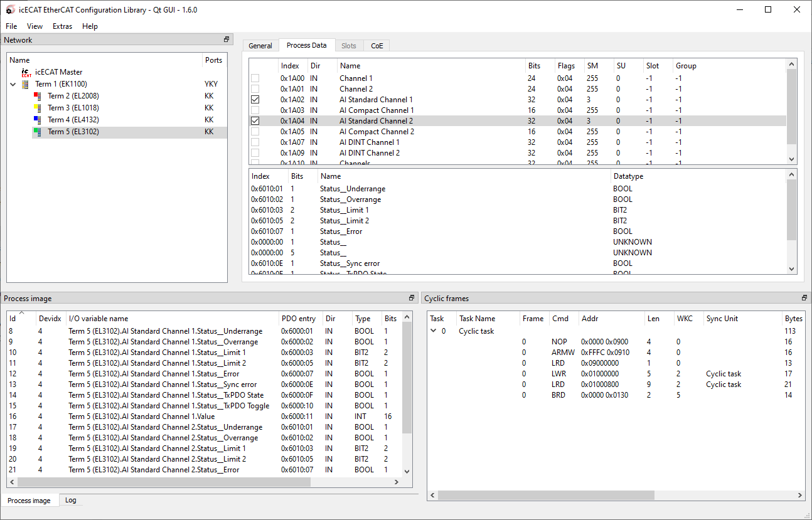Uncheck AI Standard Channel 2 PDO

(255, 121)
